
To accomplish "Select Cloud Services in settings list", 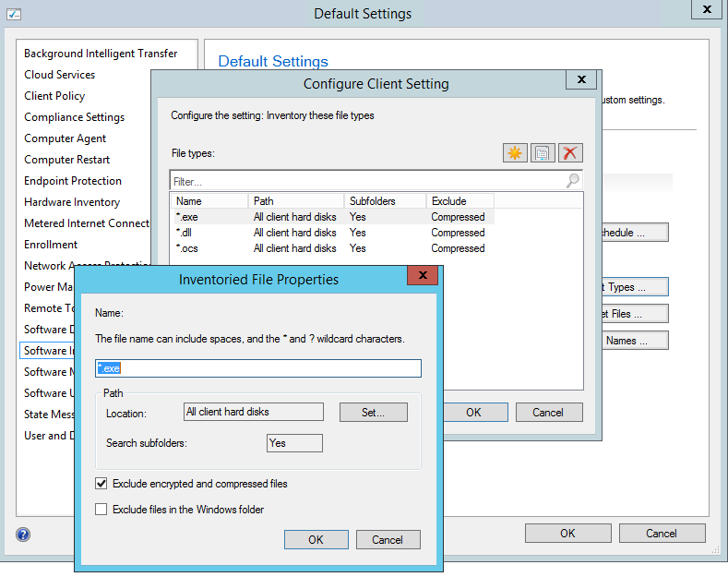I will point(59,75).
